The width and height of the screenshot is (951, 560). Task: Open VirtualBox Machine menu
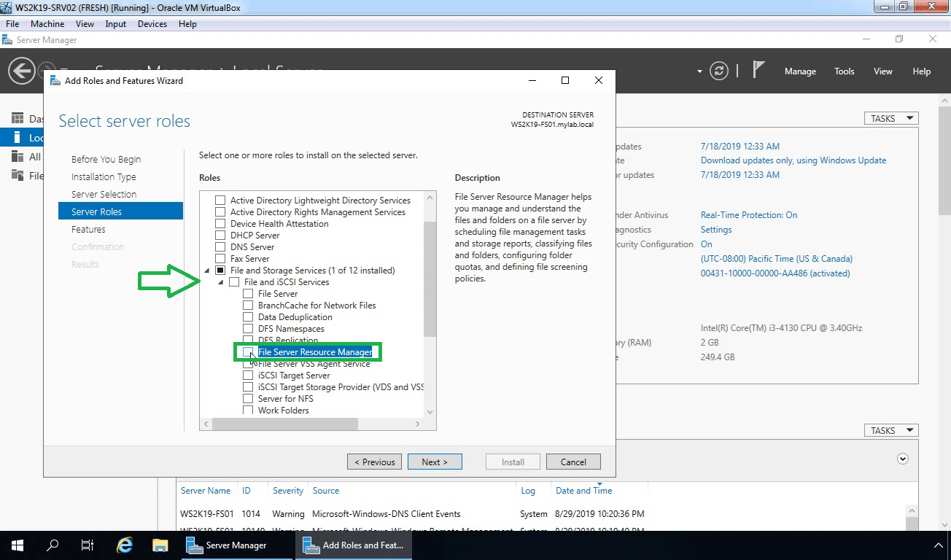coord(47,24)
